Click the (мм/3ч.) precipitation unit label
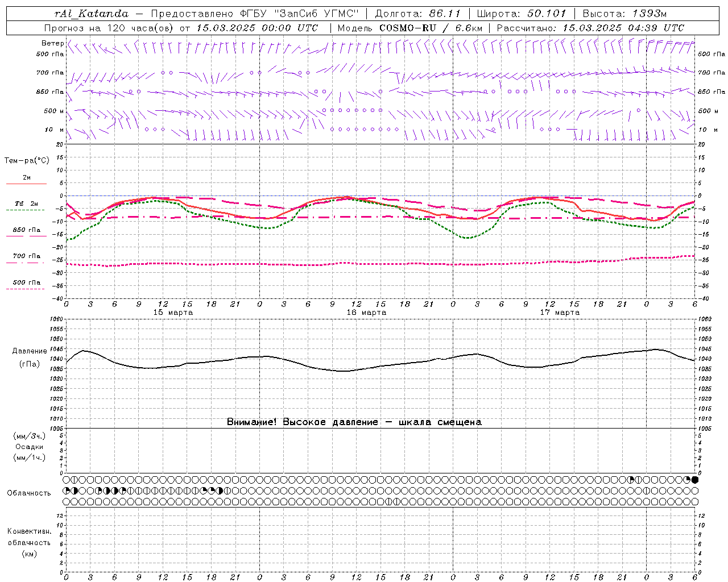 tap(30, 436)
